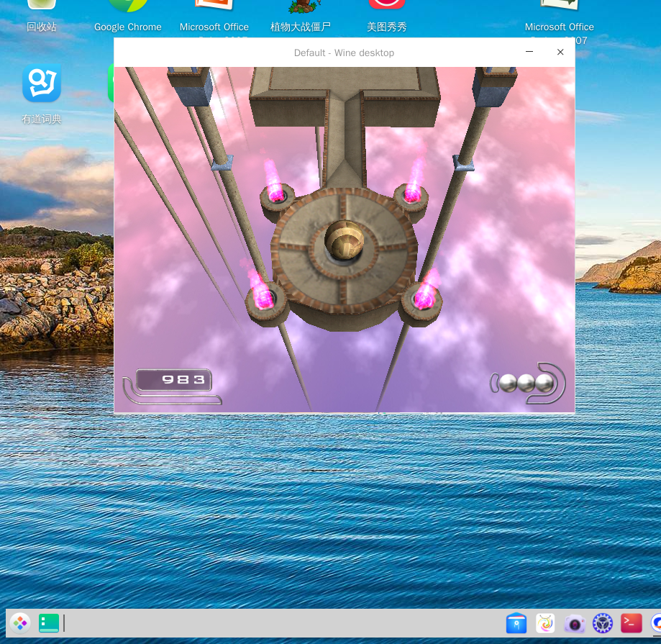
Task: Open the 美图秀秀 desktop icon
Action: point(387,11)
